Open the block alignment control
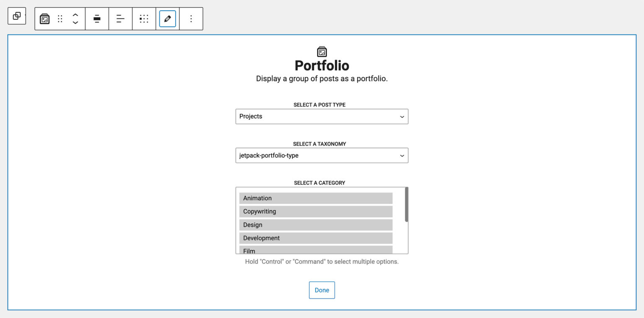 click(97, 18)
